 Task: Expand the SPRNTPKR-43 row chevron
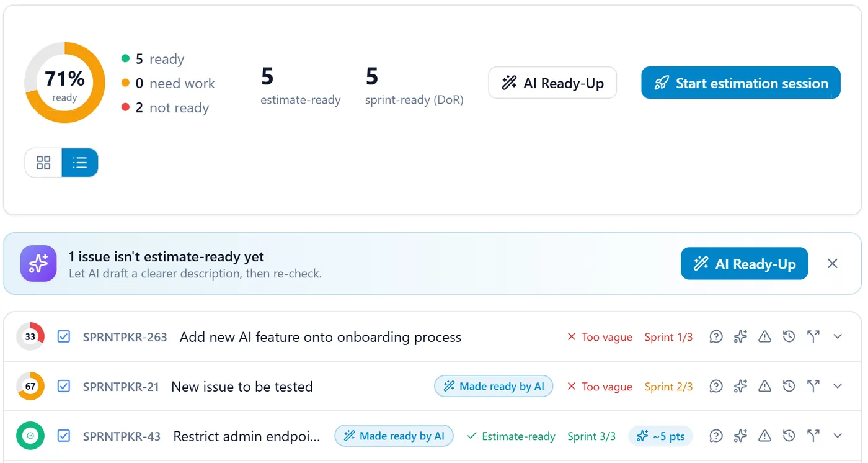pos(838,436)
